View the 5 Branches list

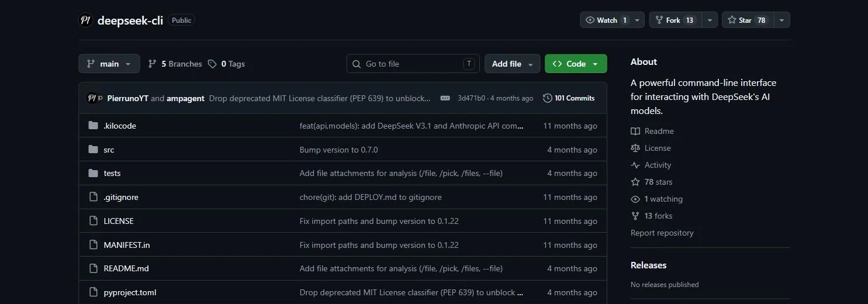pyautogui.click(x=175, y=64)
